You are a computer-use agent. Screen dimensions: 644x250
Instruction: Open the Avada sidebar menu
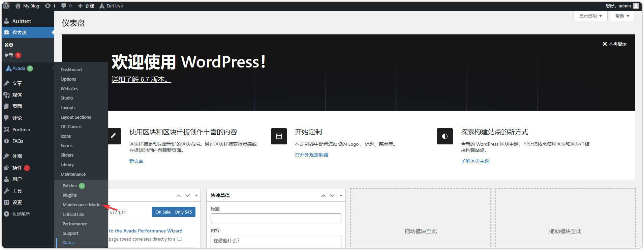pyautogui.click(x=28, y=68)
